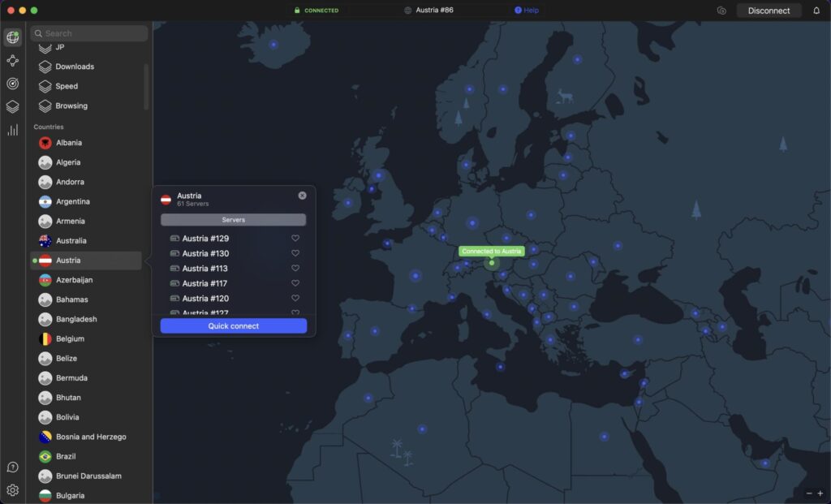Zoom out the map with the minus icon
The height and width of the screenshot is (504, 831).
tap(809, 493)
